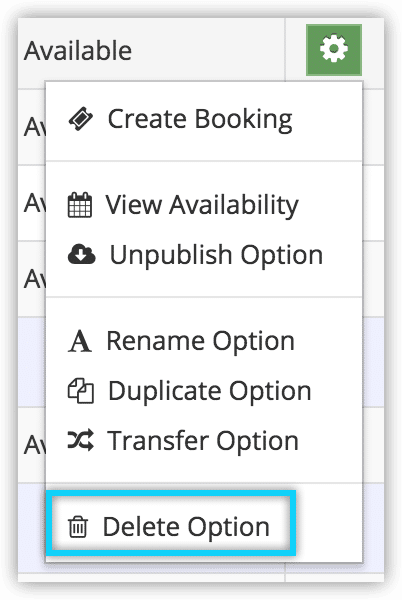This screenshot has width=402, height=600.
Task: Click the shuffle arrows Transfer icon
Action: pos(81,440)
